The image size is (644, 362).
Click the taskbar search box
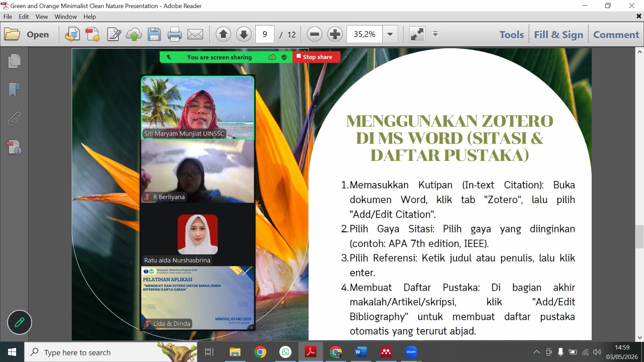pyautogui.click(x=111, y=352)
